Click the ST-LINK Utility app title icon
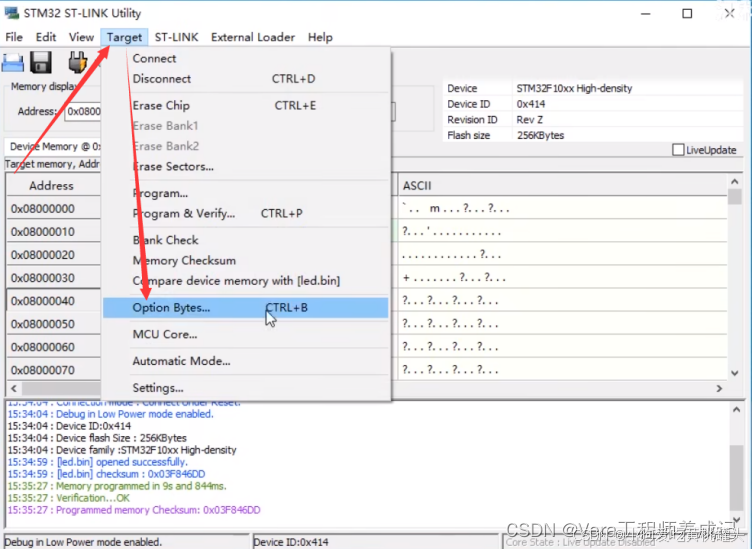This screenshot has width=752, height=549. coord(12,13)
